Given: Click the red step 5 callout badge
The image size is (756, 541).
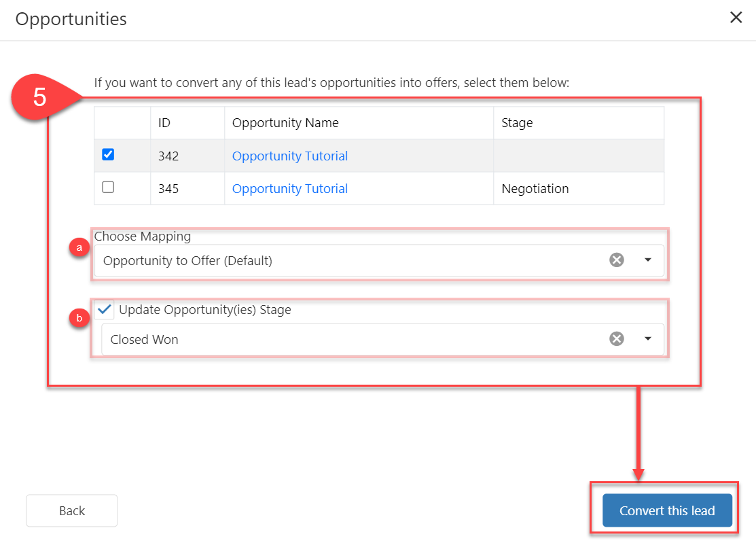Looking at the screenshot, I should point(40,97).
